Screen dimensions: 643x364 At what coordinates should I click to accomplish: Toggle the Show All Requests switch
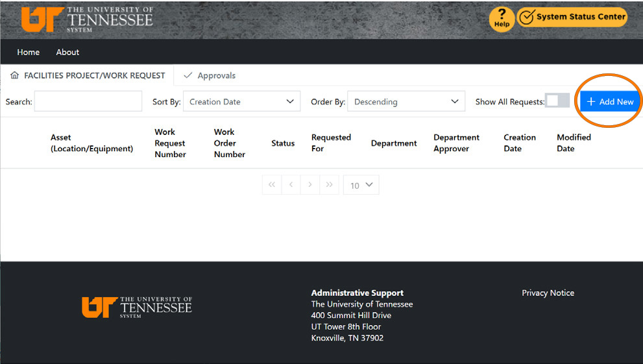557,101
